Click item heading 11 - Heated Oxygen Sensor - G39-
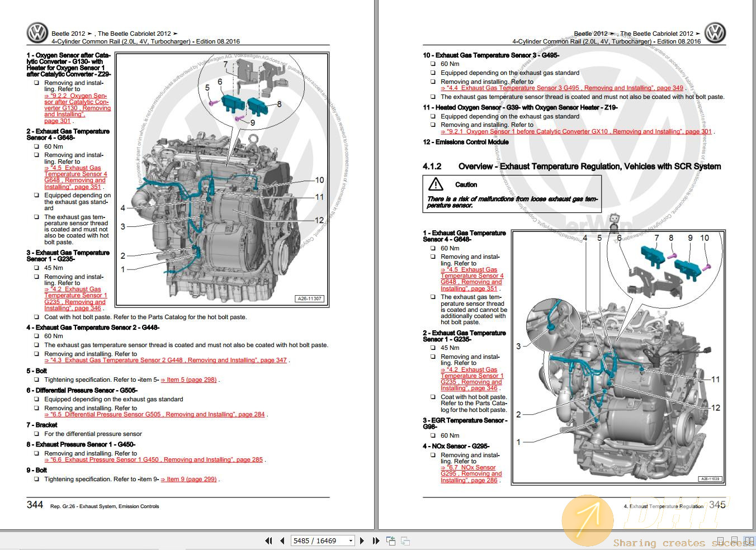This screenshot has width=756, height=550. pyautogui.click(x=520, y=107)
